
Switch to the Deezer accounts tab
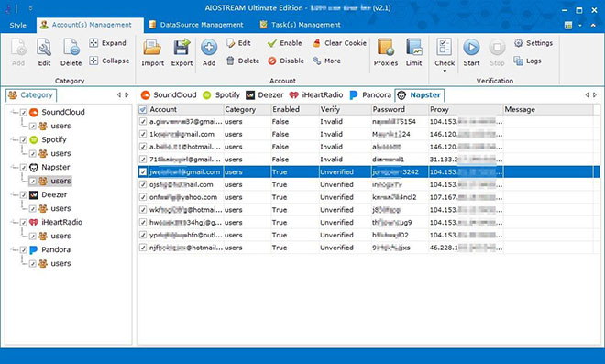click(x=265, y=95)
